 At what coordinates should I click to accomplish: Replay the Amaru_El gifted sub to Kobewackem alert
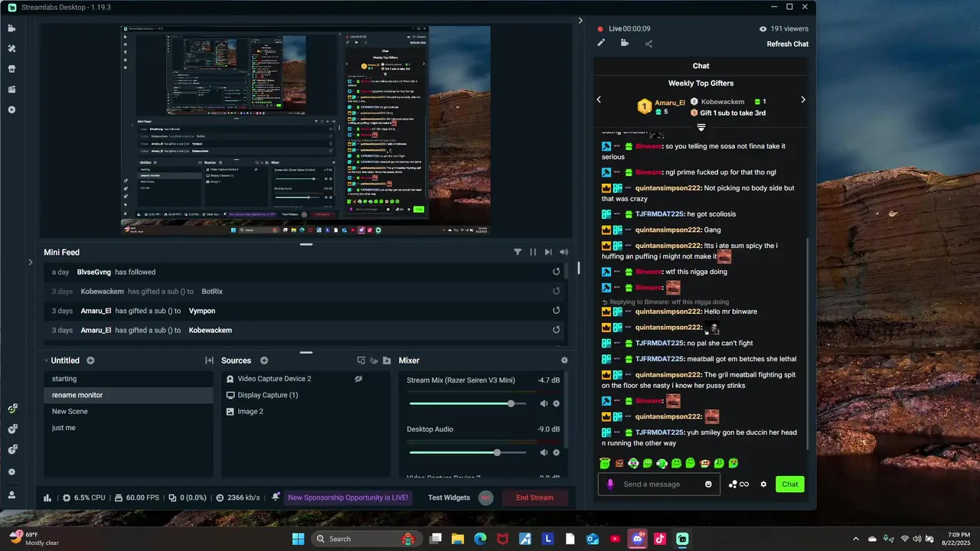[x=556, y=330]
